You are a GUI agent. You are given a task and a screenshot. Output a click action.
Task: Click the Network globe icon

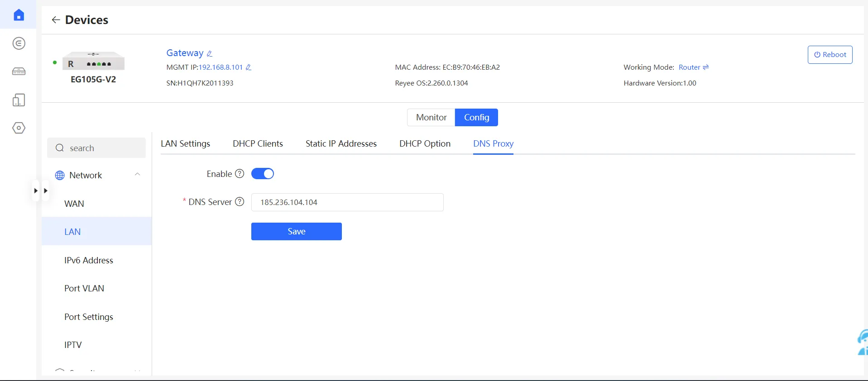tap(60, 176)
